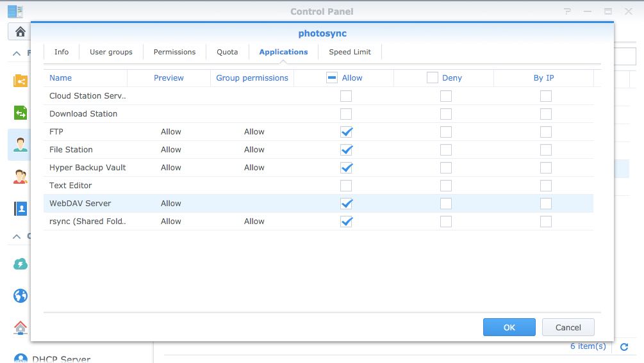The width and height of the screenshot is (644, 363).
Task: Allow Download Station access
Action: [x=346, y=114]
